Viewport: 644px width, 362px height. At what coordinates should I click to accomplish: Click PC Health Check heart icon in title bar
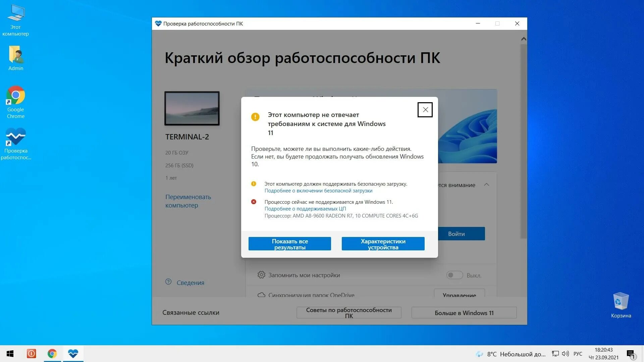click(x=158, y=23)
